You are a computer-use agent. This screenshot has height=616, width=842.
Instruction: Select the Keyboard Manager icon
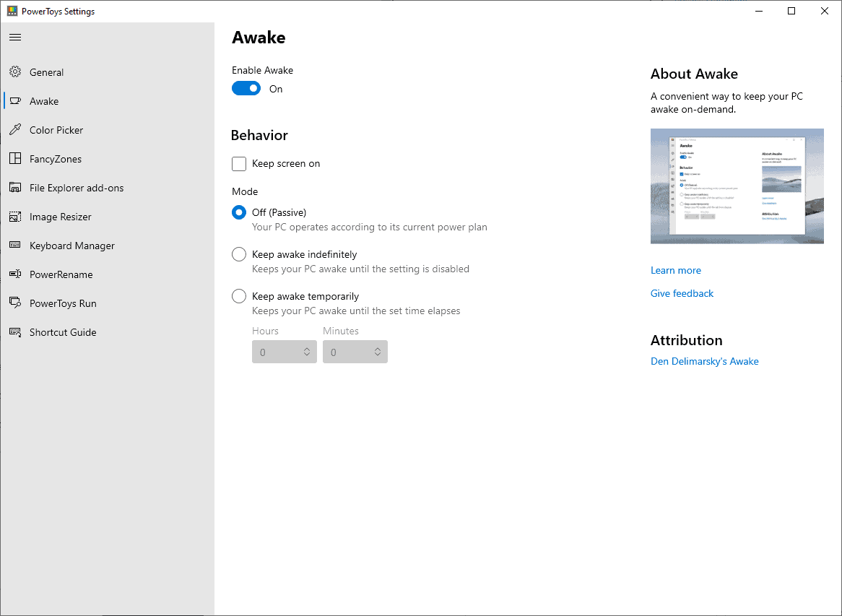(x=15, y=245)
